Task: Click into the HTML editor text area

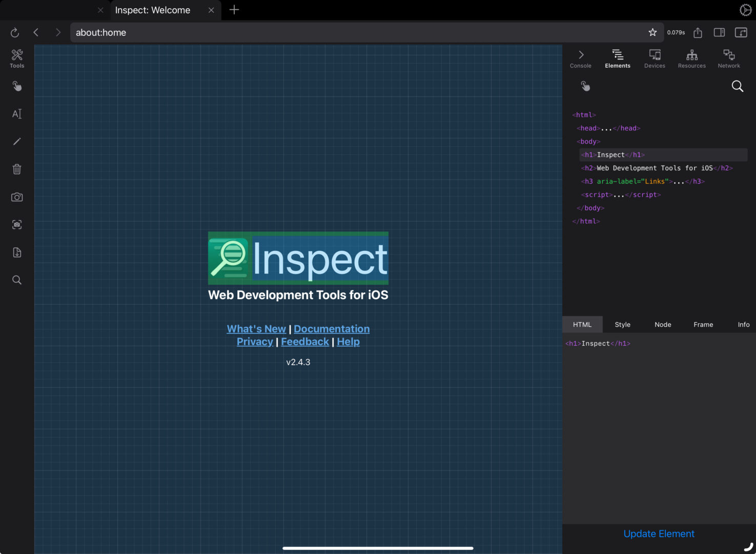Action: click(659, 428)
